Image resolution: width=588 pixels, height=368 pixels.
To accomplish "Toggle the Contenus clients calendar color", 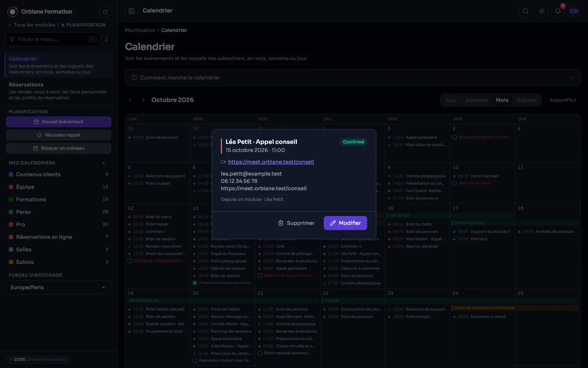I will point(11,174).
